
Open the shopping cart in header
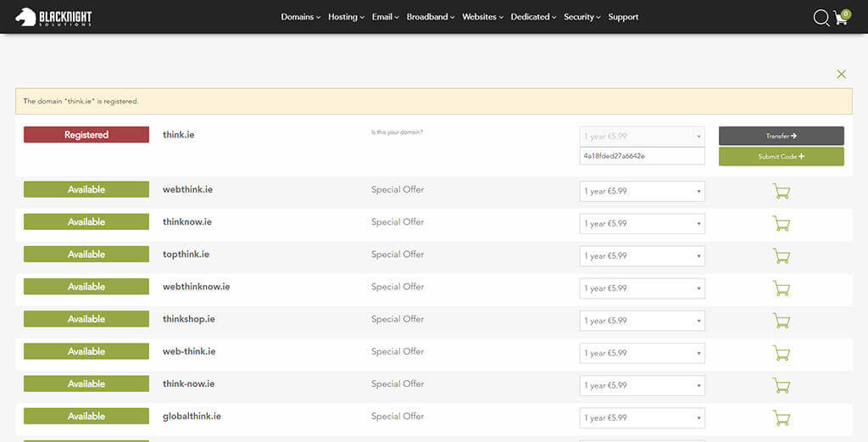(842, 18)
